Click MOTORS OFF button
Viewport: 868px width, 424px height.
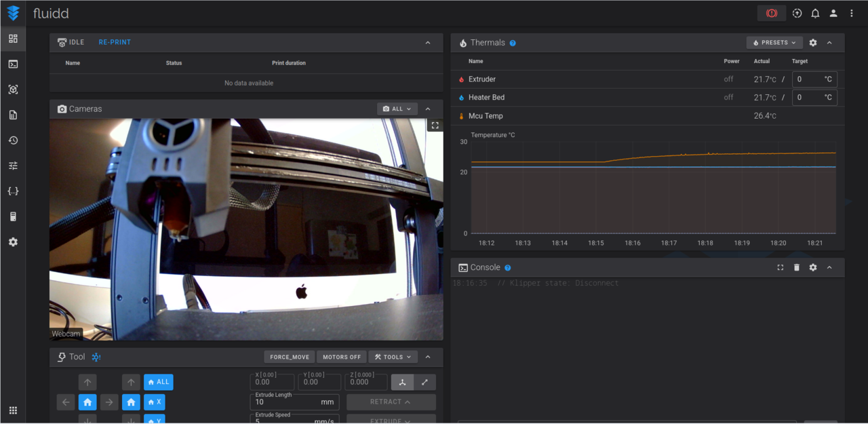click(342, 357)
